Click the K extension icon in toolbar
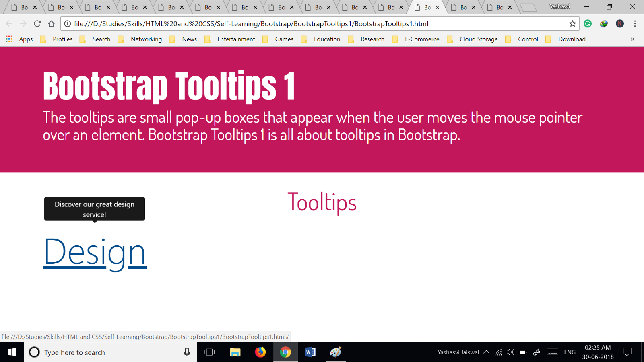This screenshot has height=362, width=644. [x=620, y=24]
